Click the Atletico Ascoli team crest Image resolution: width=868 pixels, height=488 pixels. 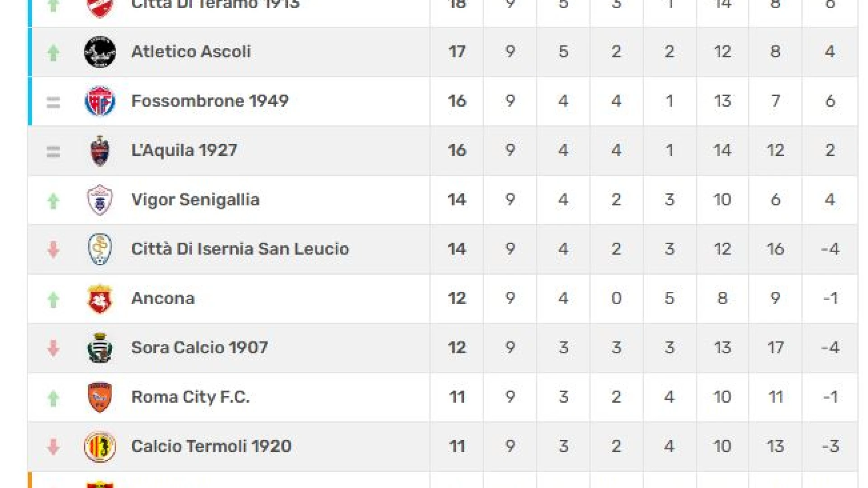100,52
